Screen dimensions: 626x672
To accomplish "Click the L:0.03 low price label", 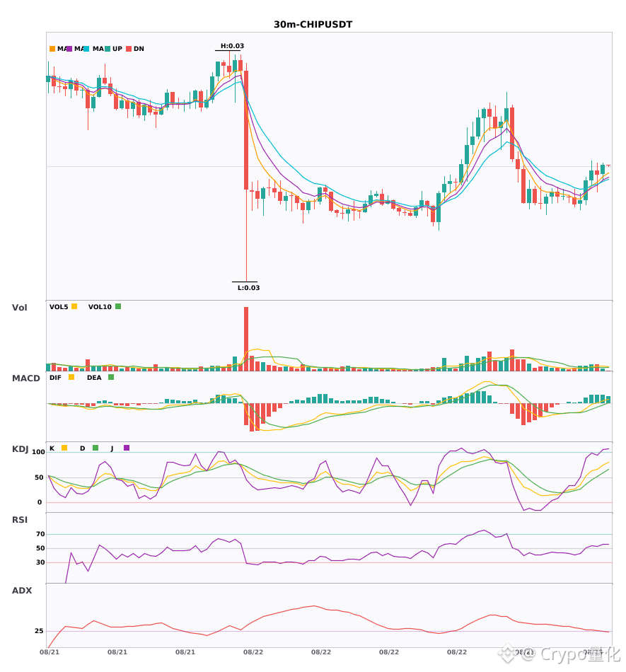I will [248, 288].
